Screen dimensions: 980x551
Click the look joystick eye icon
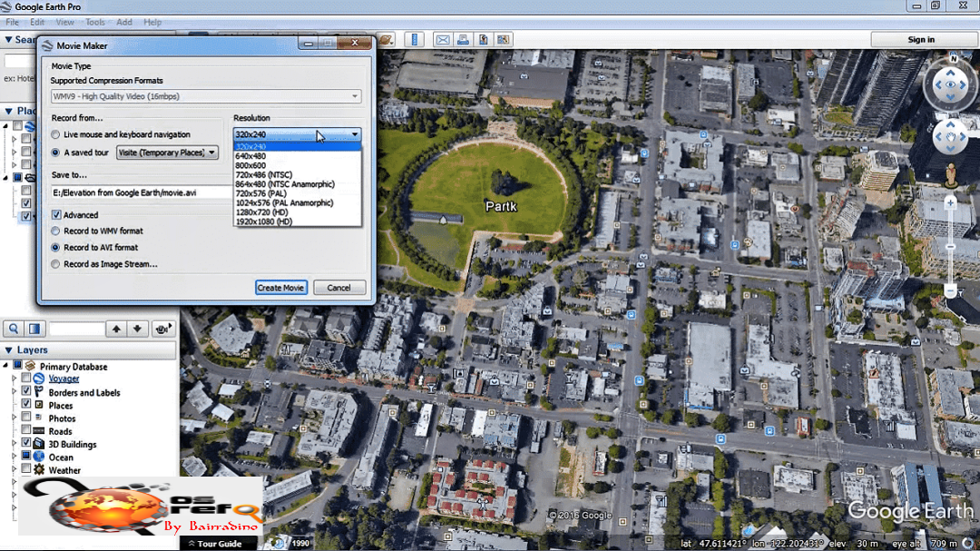click(x=951, y=84)
